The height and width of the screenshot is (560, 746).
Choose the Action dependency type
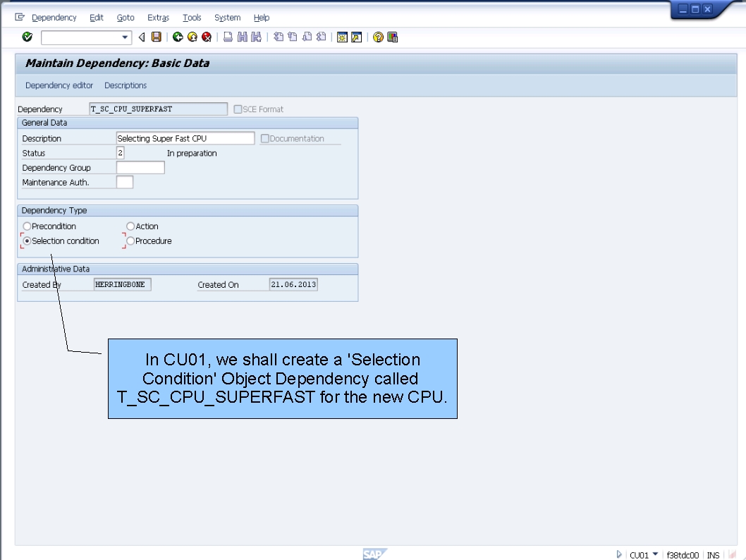pyautogui.click(x=130, y=226)
